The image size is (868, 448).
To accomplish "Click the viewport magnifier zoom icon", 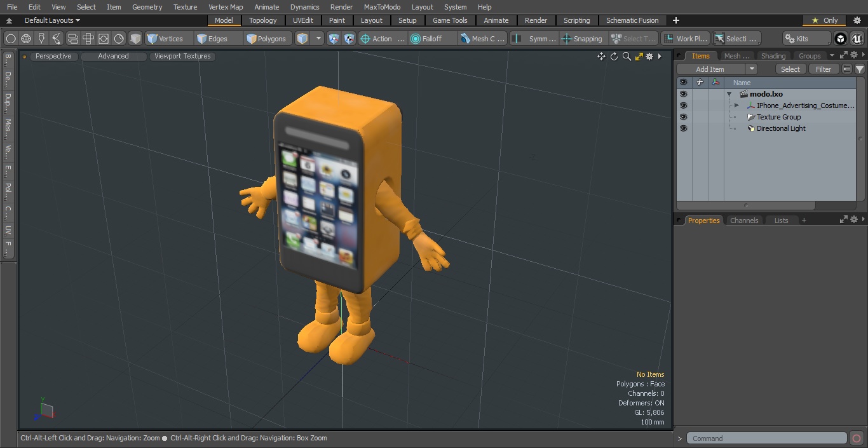I will click(x=627, y=57).
